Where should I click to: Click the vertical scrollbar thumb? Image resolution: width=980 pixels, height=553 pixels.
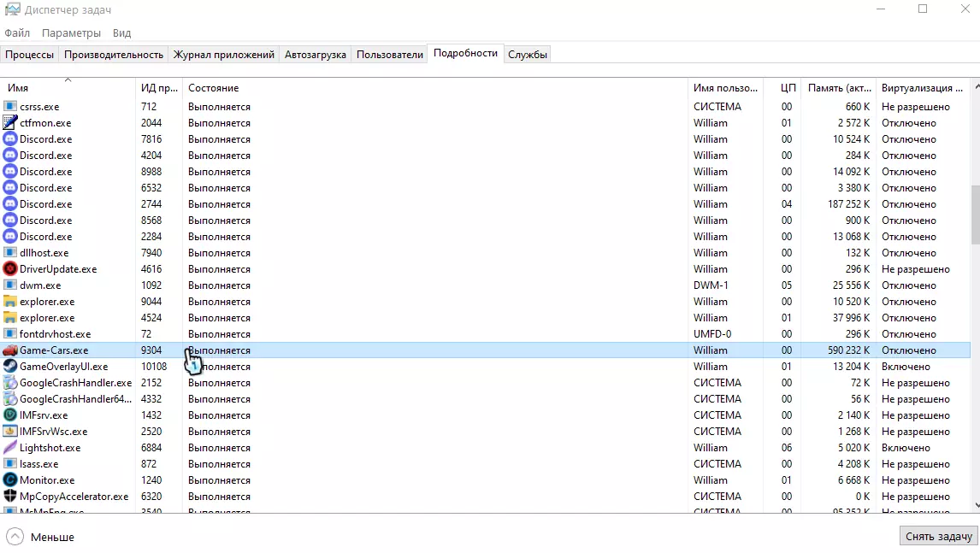coord(975,215)
